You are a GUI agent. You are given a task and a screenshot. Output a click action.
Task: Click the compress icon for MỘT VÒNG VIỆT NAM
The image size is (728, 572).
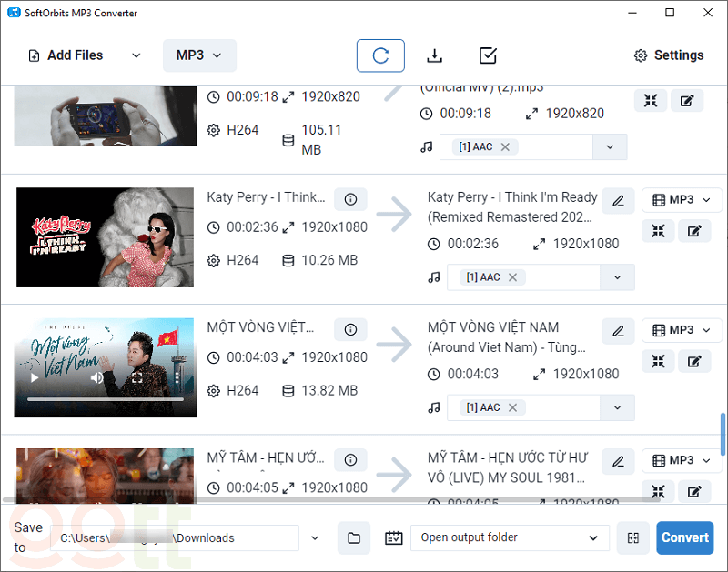coord(658,362)
